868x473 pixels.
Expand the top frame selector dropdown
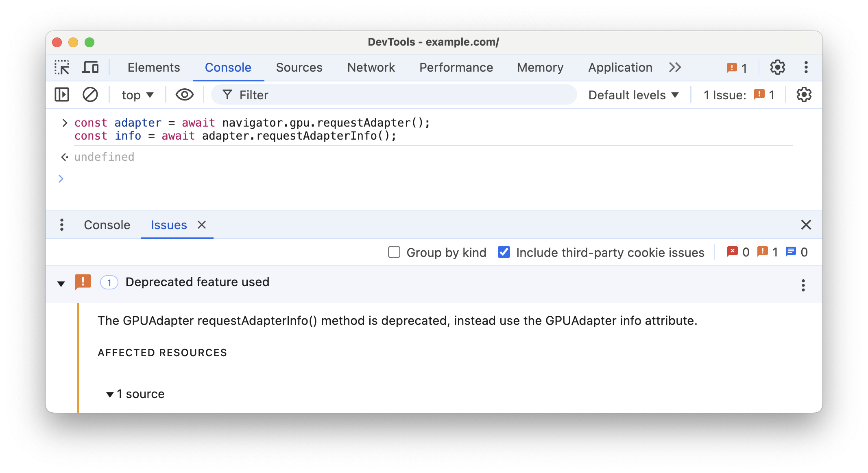click(137, 95)
